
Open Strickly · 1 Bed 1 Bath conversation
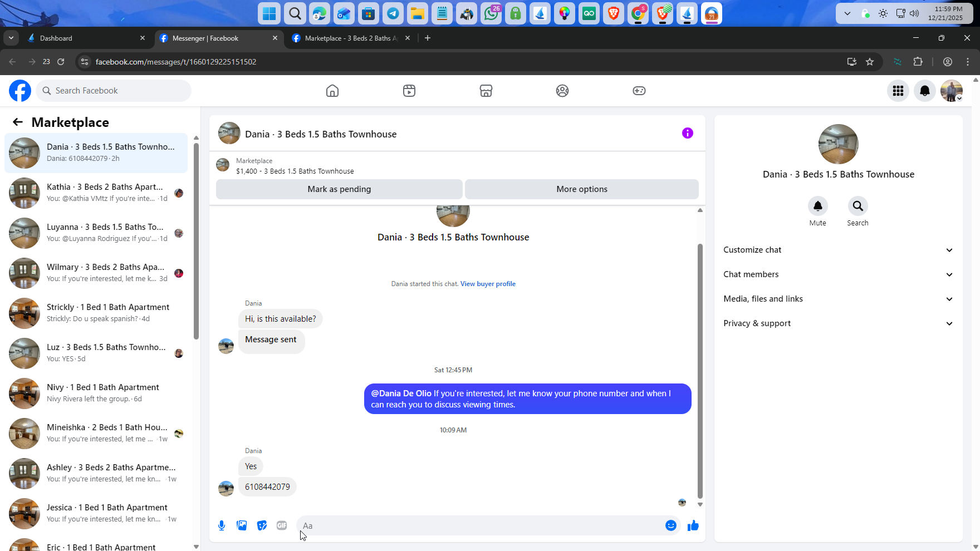[x=96, y=313]
